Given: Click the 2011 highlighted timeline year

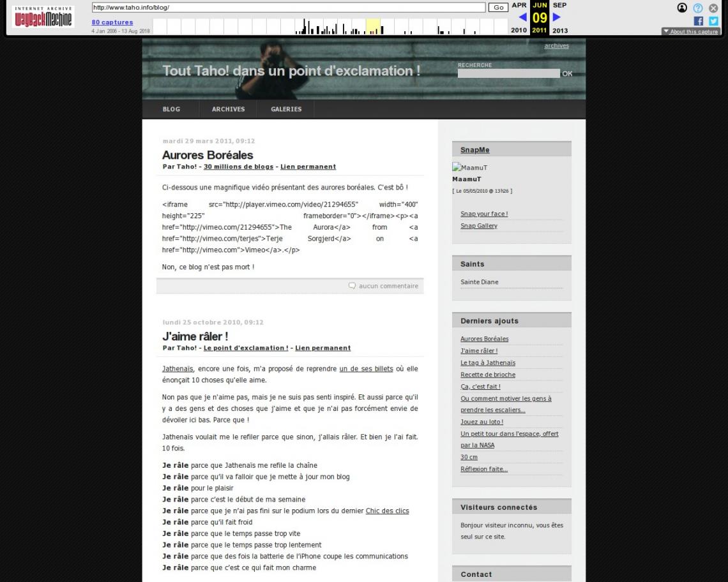Looking at the screenshot, I should pos(540,30).
